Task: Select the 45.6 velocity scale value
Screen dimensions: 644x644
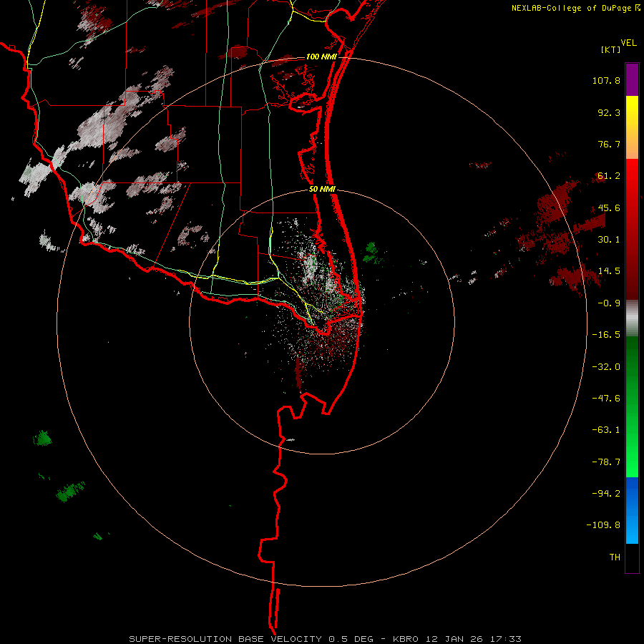Action: pyautogui.click(x=609, y=208)
